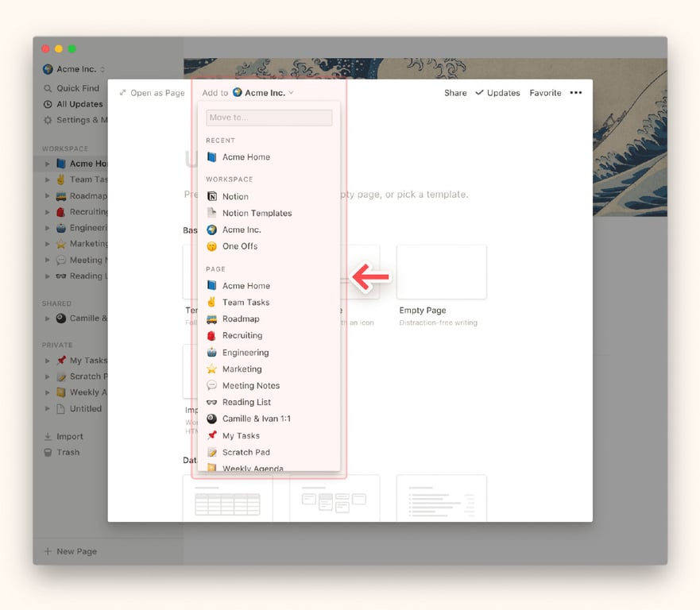Expand Team Tasks in sidebar
Viewport: 700px width, 610px height.
(48, 180)
